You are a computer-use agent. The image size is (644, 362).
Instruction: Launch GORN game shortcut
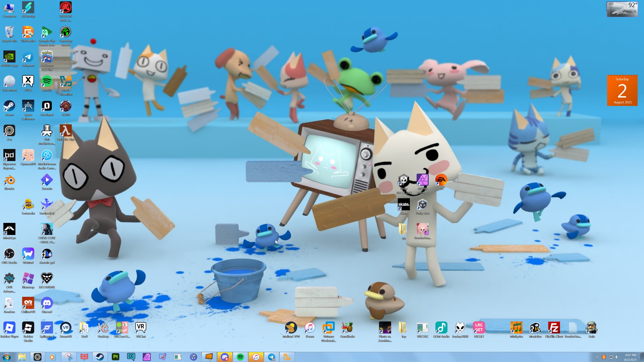66,108
